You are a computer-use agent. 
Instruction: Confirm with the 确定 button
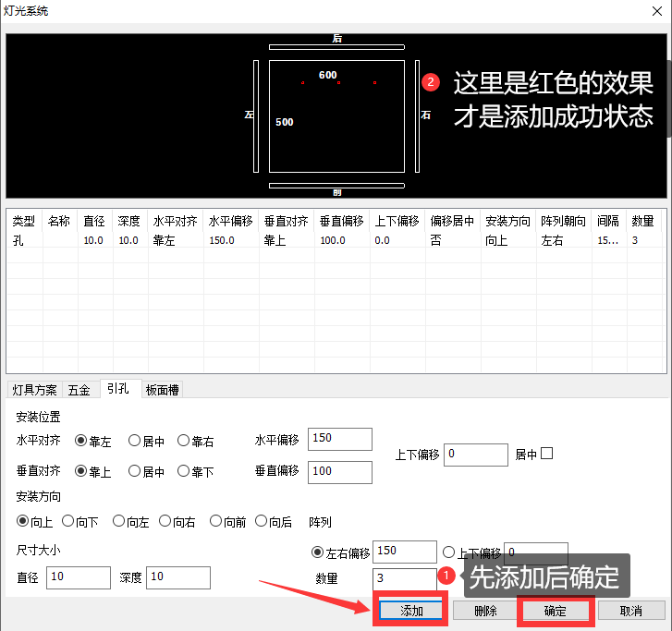coord(555,611)
